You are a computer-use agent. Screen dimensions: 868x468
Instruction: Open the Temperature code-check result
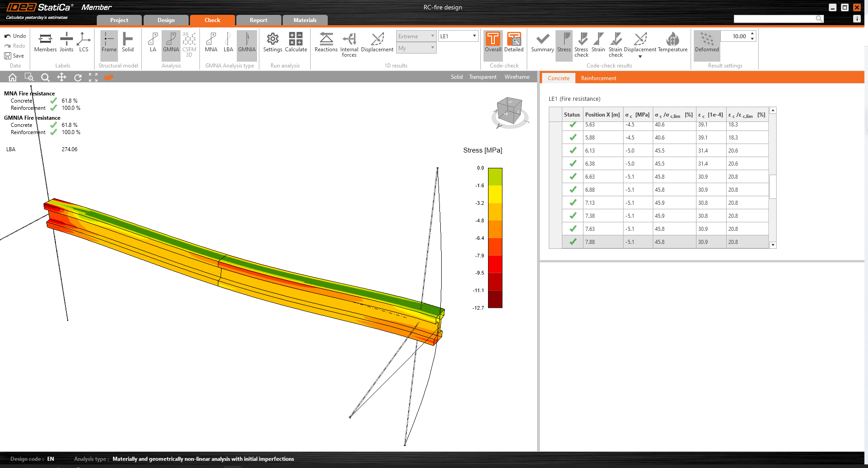[x=672, y=42]
